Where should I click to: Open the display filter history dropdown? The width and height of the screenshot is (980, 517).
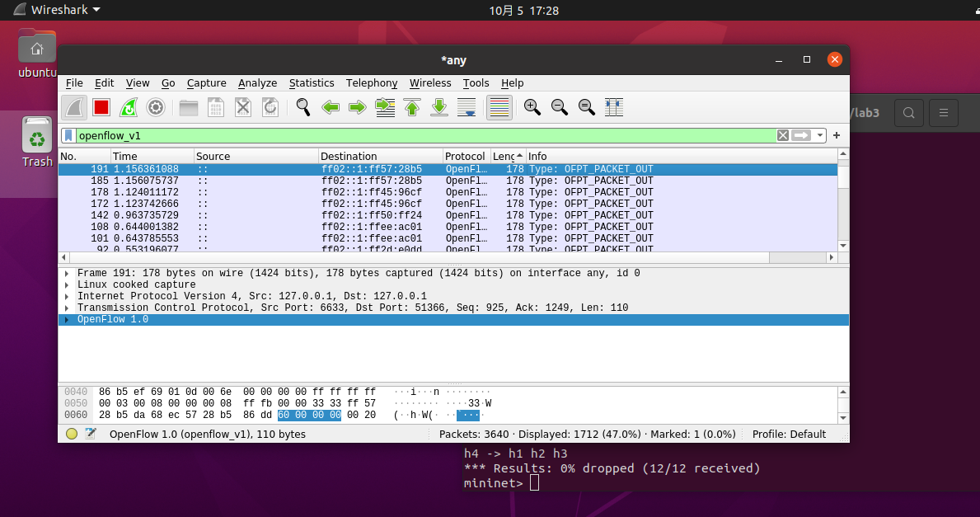coord(819,136)
